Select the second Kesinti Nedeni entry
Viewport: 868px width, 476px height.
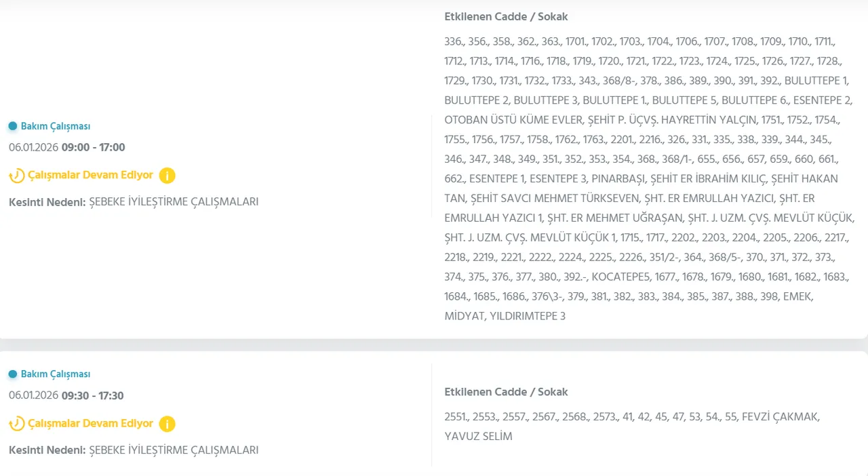tap(133, 450)
